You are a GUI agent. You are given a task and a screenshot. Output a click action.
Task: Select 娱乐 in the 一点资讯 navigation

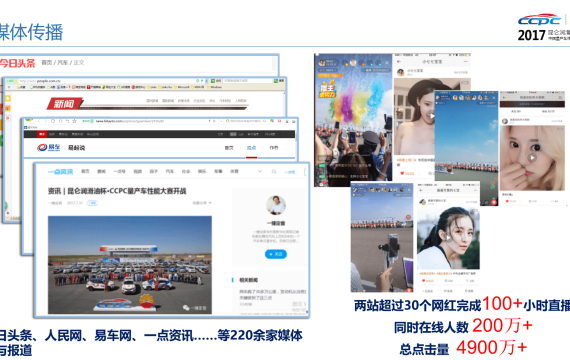coord(202,171)
